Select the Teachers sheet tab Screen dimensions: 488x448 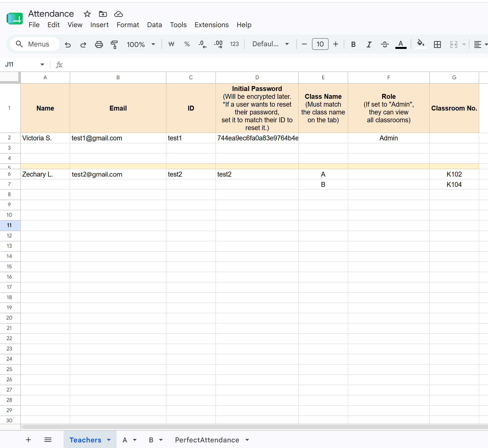(85, 440)
